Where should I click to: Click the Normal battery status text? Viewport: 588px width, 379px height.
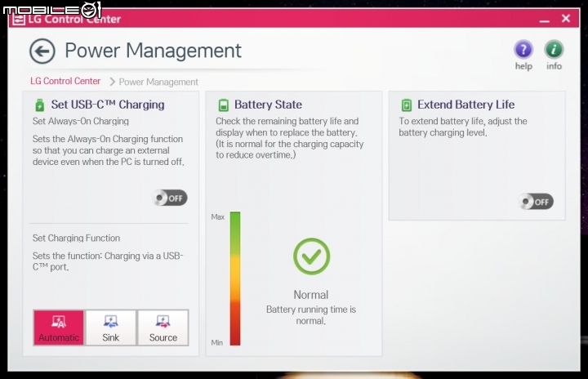point(311,295)
